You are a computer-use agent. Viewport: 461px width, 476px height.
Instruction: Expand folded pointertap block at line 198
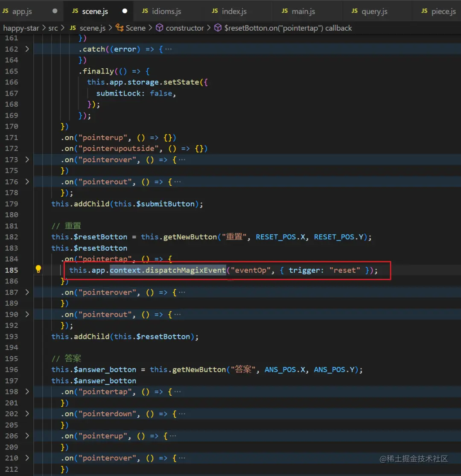[x=27, y=391]
